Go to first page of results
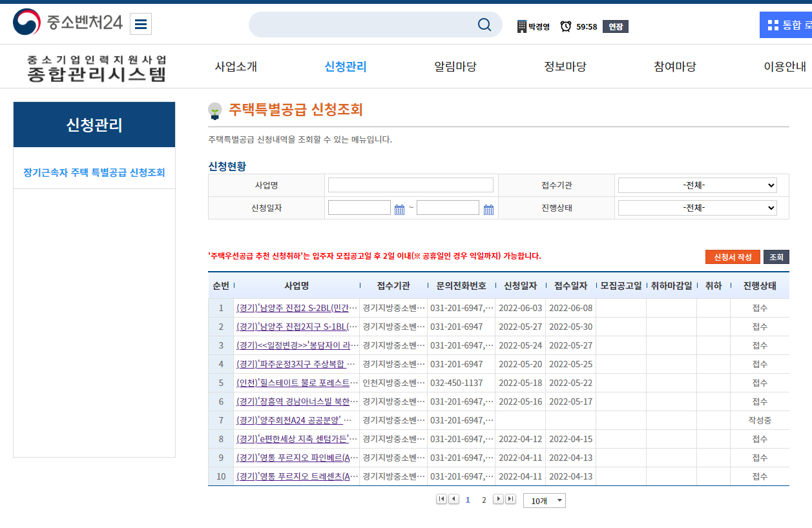Image resolution: width=812 pixels, height=528 pixels. pos(441,499)
